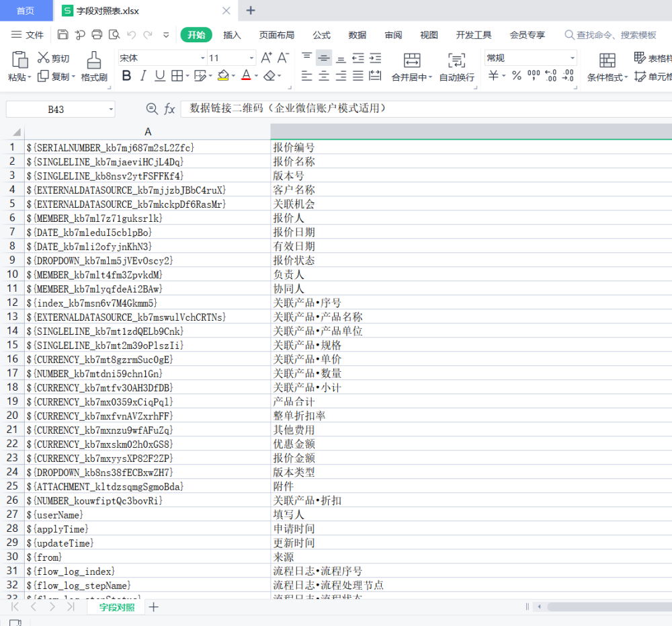Select the all-cells corner triangle

[x=15, y=132]
